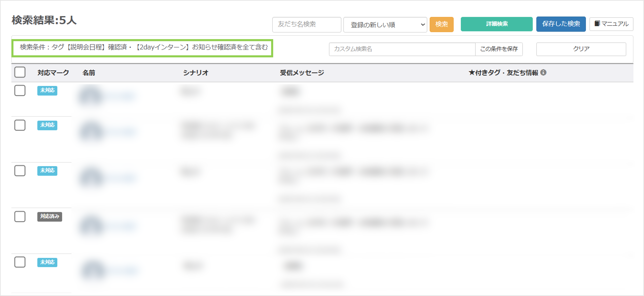Check the checkbox for the 対応済み row

coord(20,216)
